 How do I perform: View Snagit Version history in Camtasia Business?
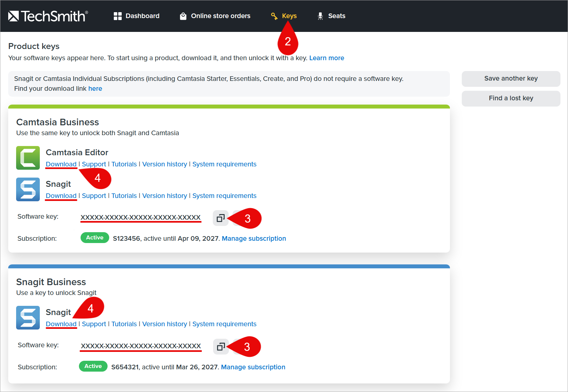click(164, 196)
